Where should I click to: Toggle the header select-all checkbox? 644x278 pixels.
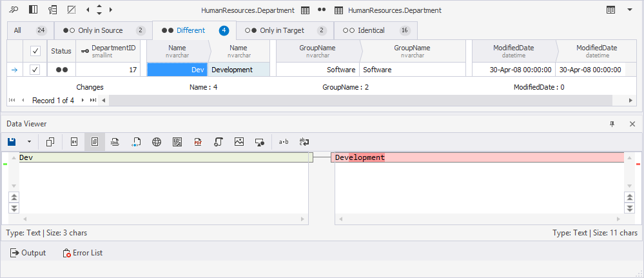(x=35, y=51)
